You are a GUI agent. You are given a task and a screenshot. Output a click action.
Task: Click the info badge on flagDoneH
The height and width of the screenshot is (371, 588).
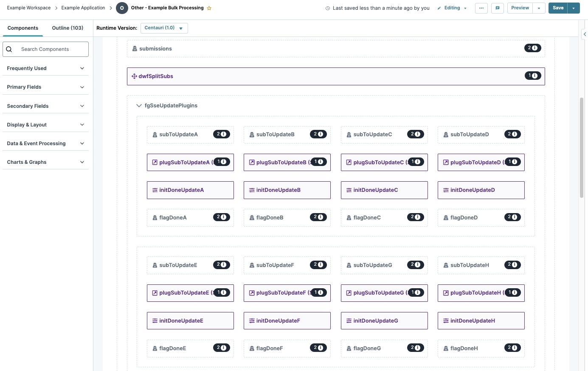click(512, 348)
